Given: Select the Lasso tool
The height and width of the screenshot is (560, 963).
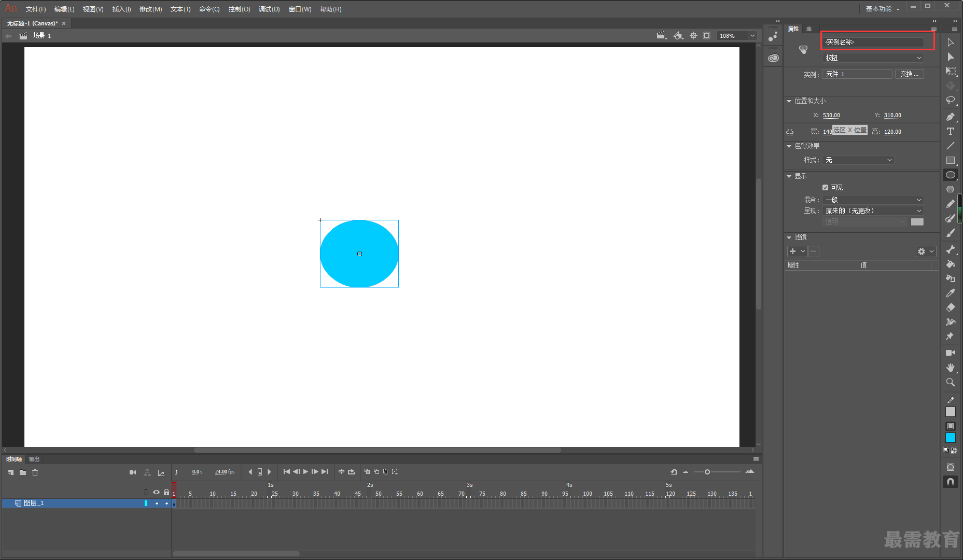Looking at the screenshot, I should [951, 100].
